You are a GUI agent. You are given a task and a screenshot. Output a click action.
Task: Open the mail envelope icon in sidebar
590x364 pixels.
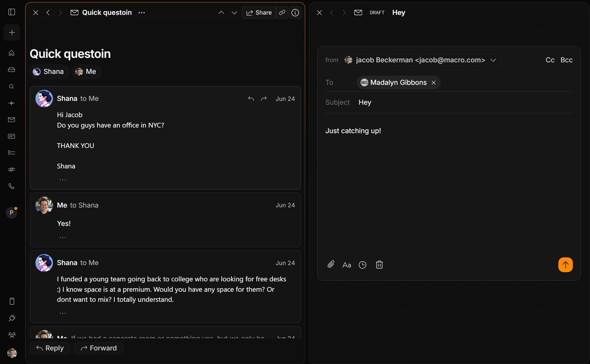(12, 120)
